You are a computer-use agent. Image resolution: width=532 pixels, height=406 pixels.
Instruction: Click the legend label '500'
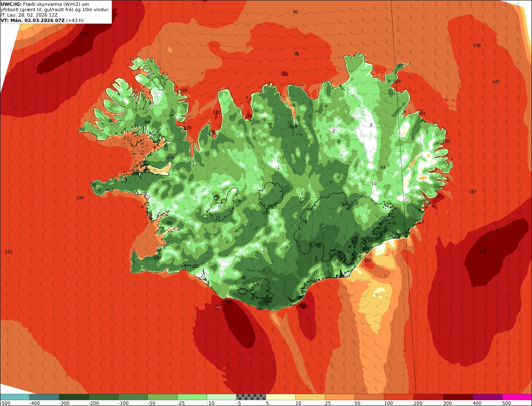pyautogui.click(x=507, y=403)
